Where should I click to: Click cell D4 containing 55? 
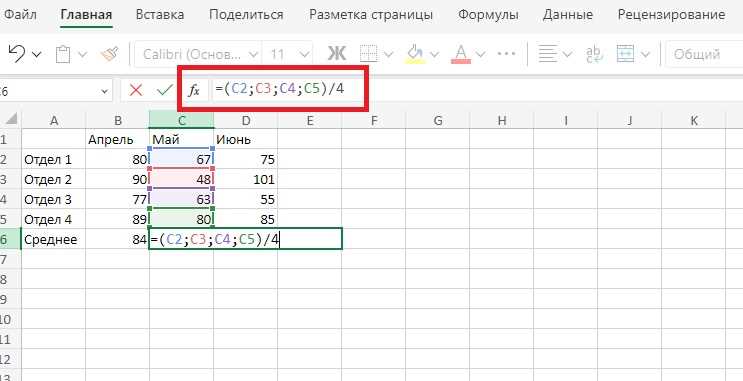(x=245, y=200)
